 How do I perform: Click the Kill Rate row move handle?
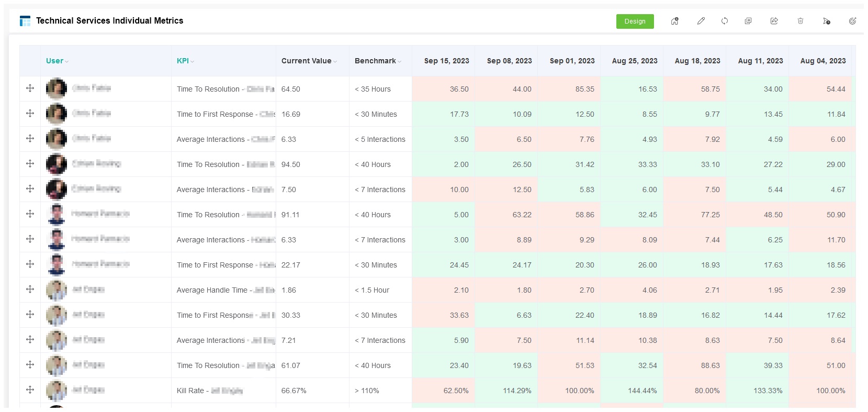[30, 390]
